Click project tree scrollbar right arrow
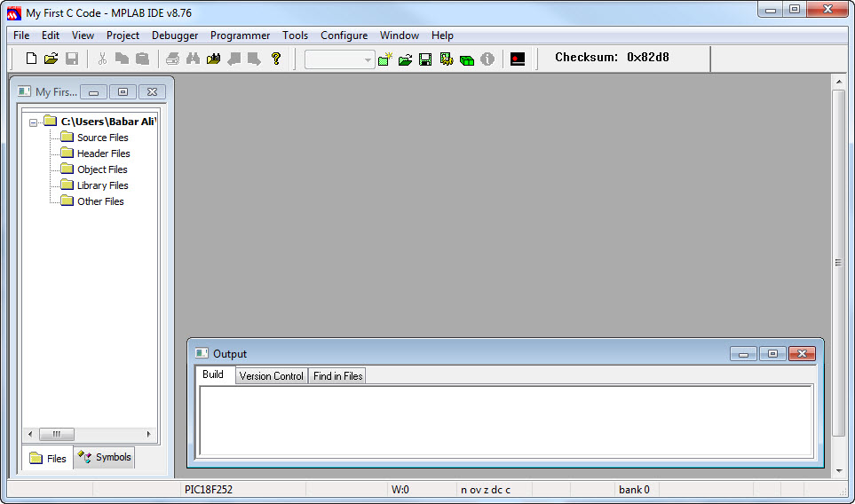 click(148, 434)
